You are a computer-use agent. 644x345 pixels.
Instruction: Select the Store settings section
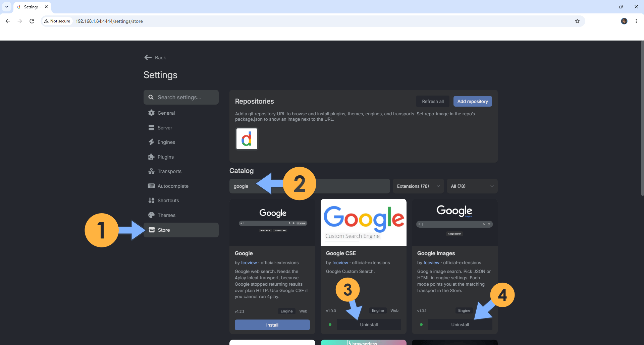coord(181,230)
